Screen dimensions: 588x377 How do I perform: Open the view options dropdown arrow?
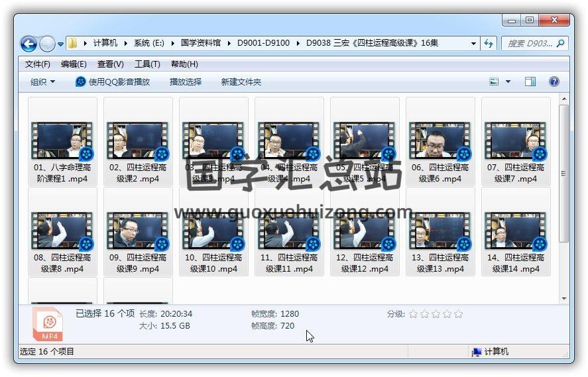(x=508, y=81)
